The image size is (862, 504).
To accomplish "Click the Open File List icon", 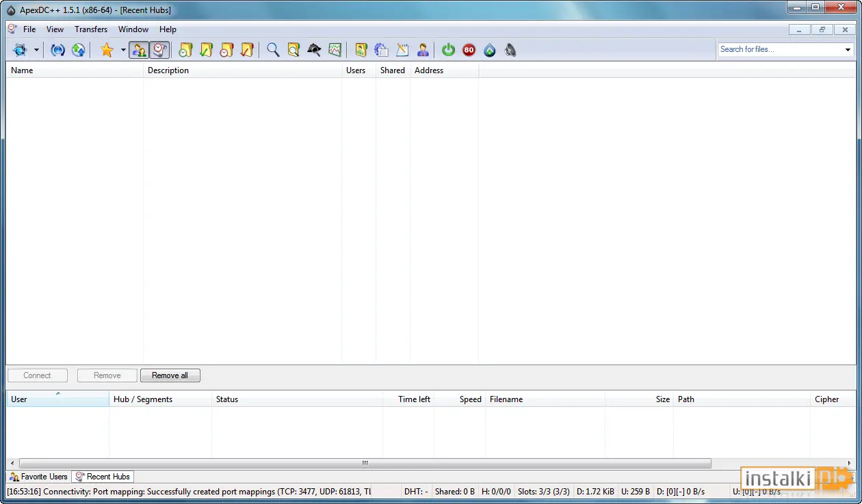I will point(361,50).
